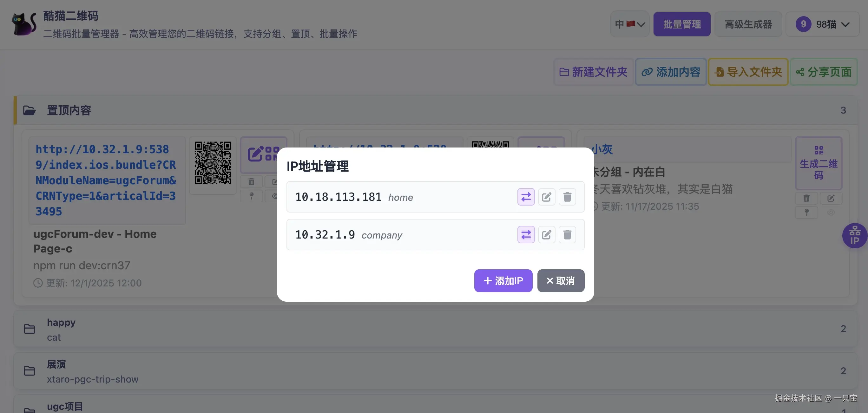The image size is (868, 413).
Task: Collapse the 置顶内容 pinned section
Action: 69,110
